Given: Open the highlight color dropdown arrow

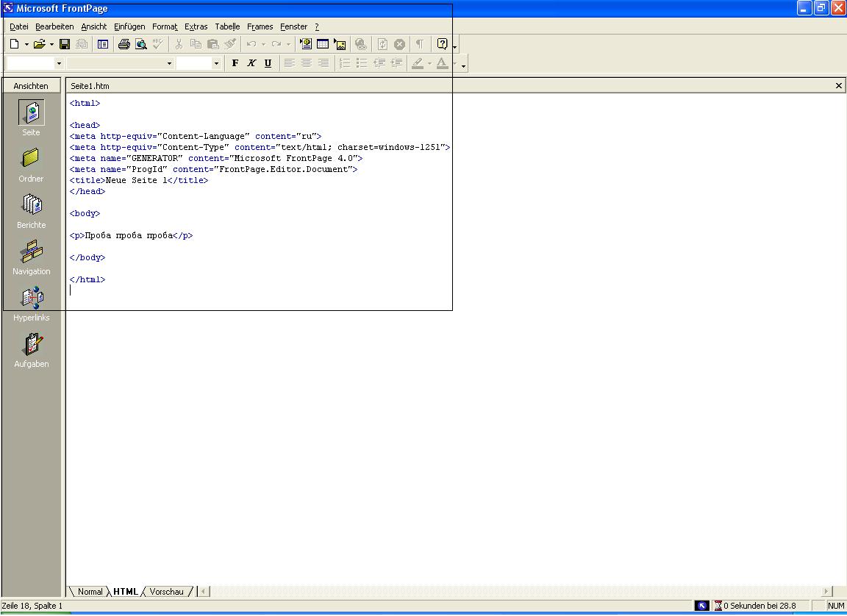Looking at the screenshot, I should pos(429,63).
